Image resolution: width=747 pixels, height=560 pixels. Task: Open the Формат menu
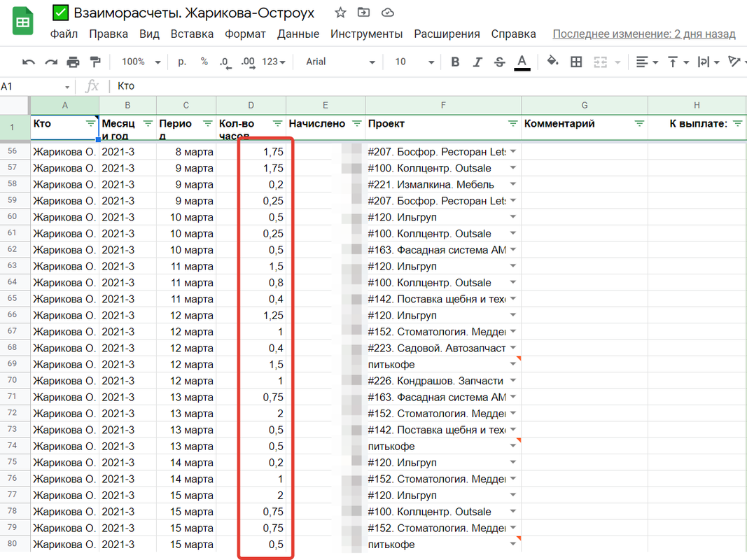[x=245, y=34]
